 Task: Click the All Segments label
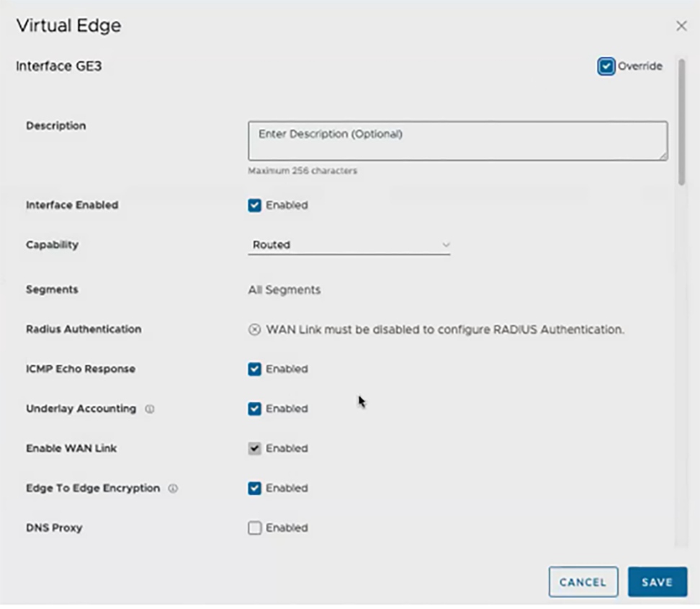coord(284,289)
